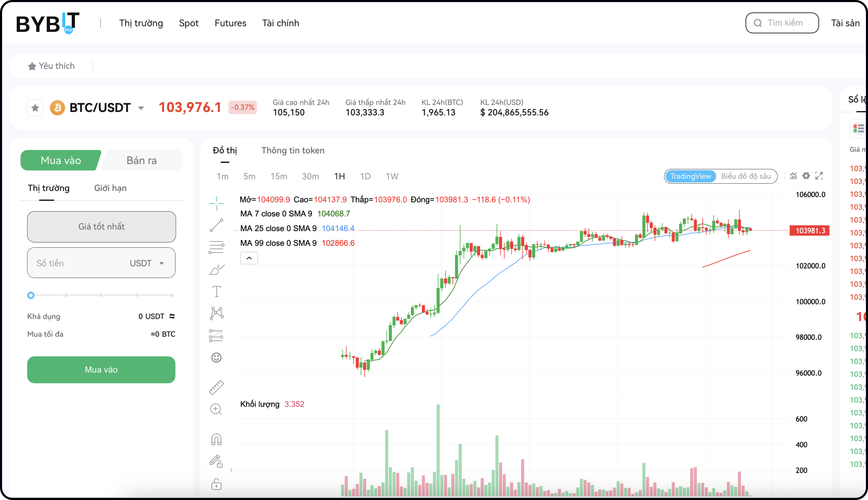
Task: Set amount slider to the 25% stop
Action: click(x=66, y=295)
